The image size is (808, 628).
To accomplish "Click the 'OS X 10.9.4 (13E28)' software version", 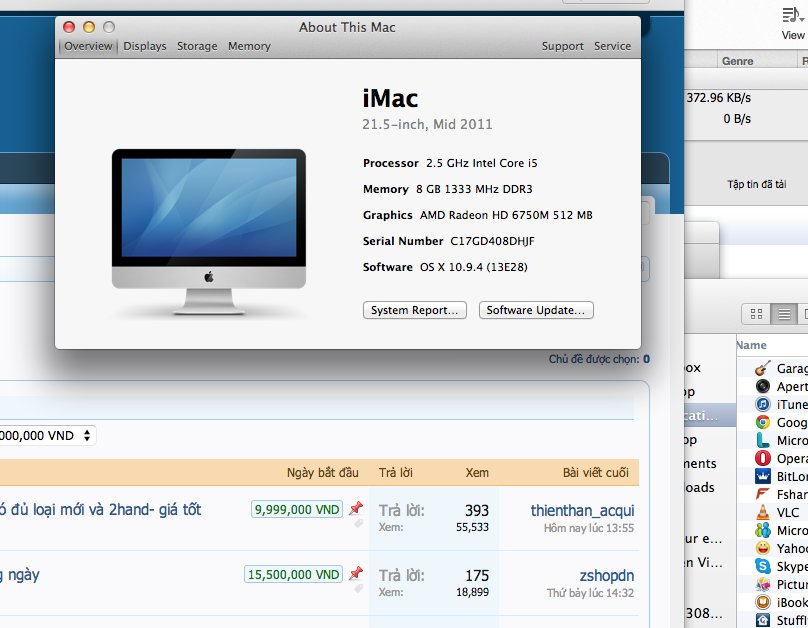I will pos(474,267).
